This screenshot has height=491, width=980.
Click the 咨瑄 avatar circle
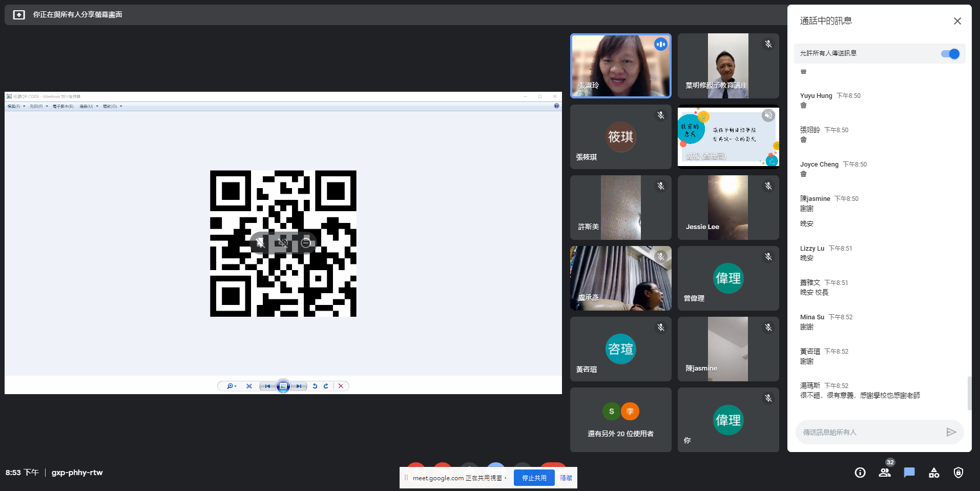click(x=621, y=349)
